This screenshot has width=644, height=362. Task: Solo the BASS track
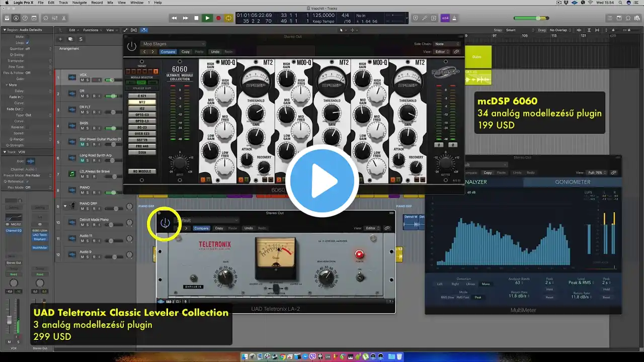(88, 128)
